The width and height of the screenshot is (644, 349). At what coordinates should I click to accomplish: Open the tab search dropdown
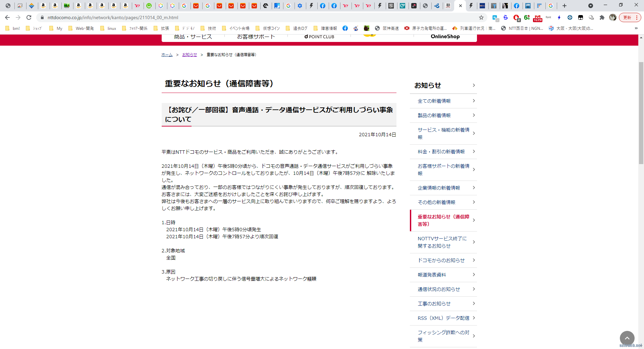coord(591,6)
